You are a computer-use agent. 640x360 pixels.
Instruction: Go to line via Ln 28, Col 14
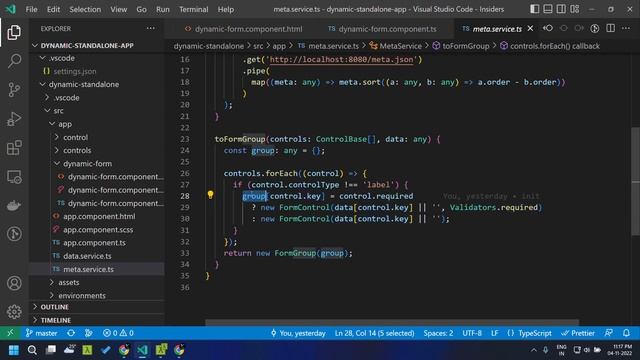[374, 333]
